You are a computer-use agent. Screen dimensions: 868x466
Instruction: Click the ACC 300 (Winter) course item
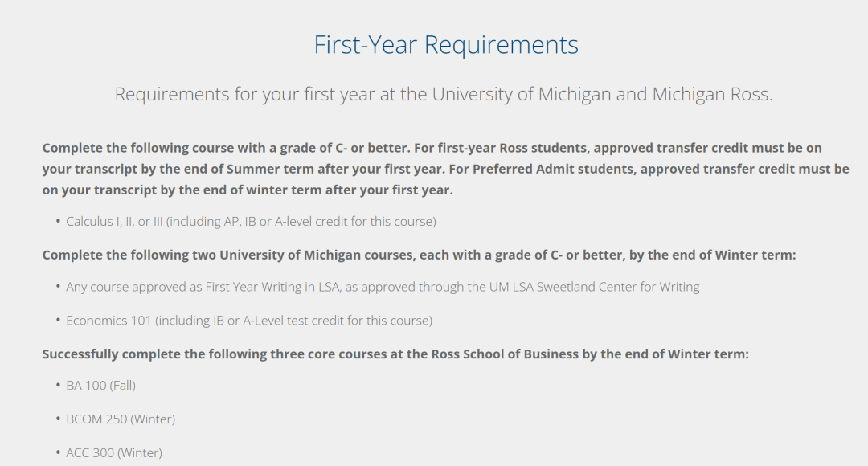click(114, 452)
